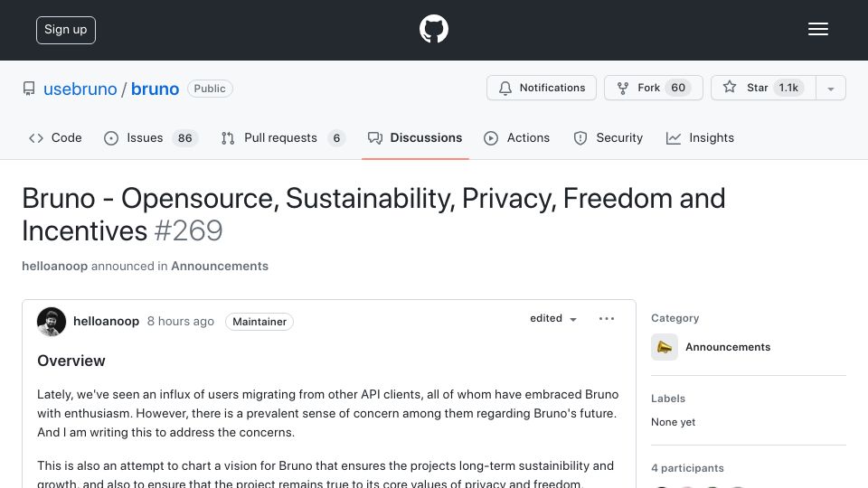This screenshot has height=488, width=868.
Task: Click the repository book icon
Action: pos(29,89)
